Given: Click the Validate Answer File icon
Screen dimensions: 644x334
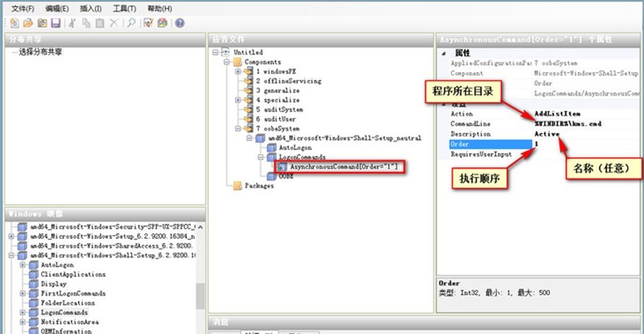Looking at the screenshot, I should coord(149,24).
